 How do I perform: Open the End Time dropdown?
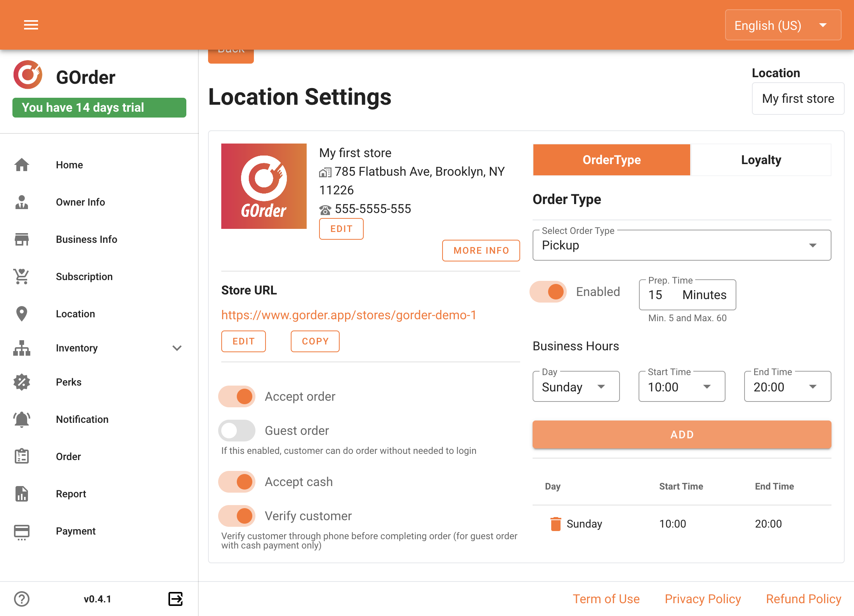(x=788, y=386)
